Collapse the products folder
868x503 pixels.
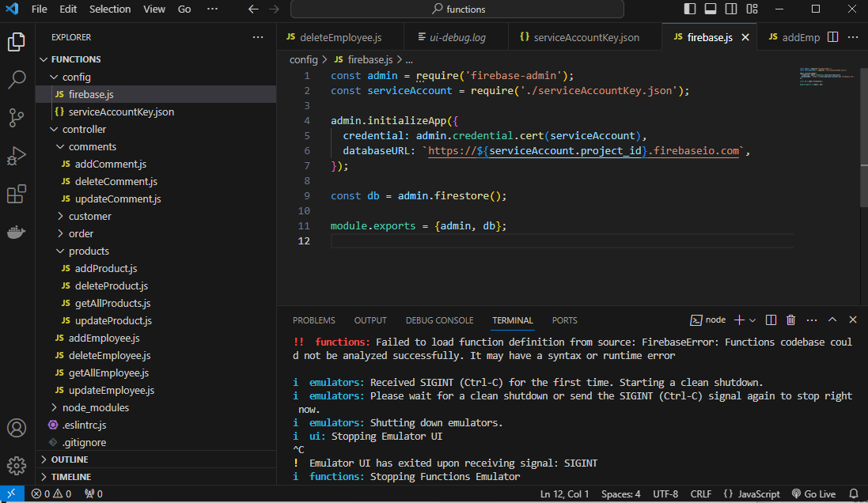(89, 251)
